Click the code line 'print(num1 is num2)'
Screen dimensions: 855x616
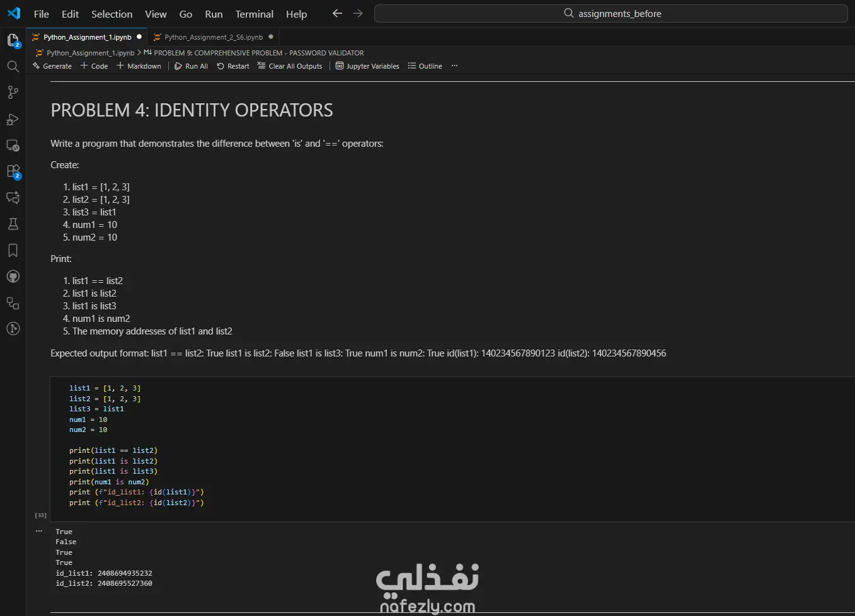pyautogui.click(x=109, y=482)
